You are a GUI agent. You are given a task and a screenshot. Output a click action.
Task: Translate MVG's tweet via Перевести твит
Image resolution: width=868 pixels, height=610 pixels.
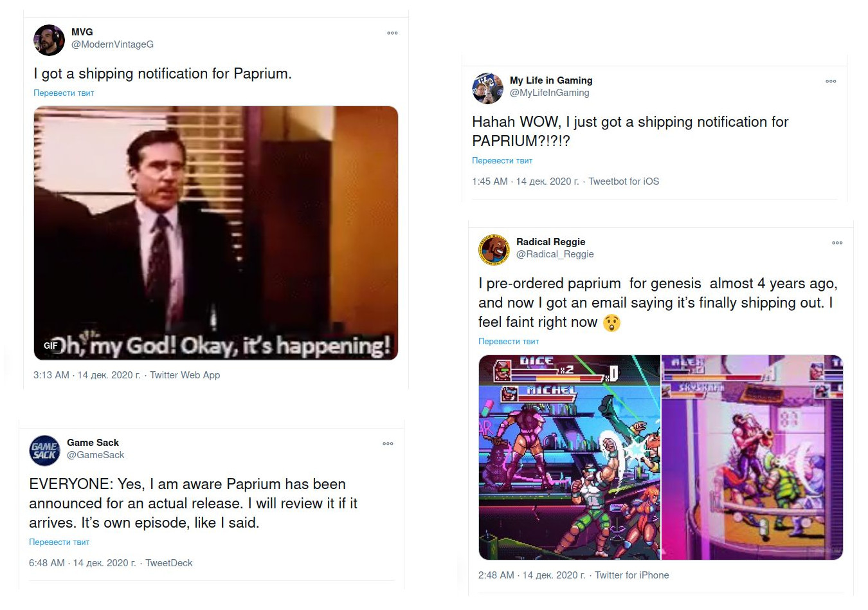click(64, 93)
